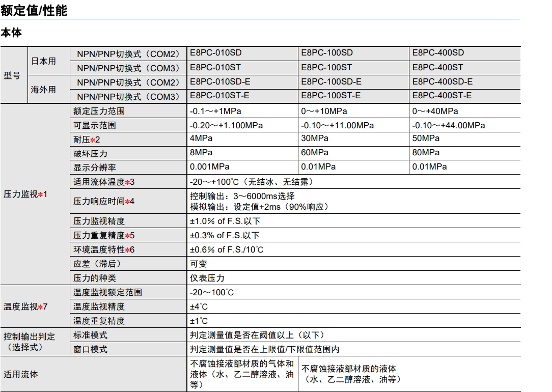Click the 8MPa burst pressure value

(201, 152)
